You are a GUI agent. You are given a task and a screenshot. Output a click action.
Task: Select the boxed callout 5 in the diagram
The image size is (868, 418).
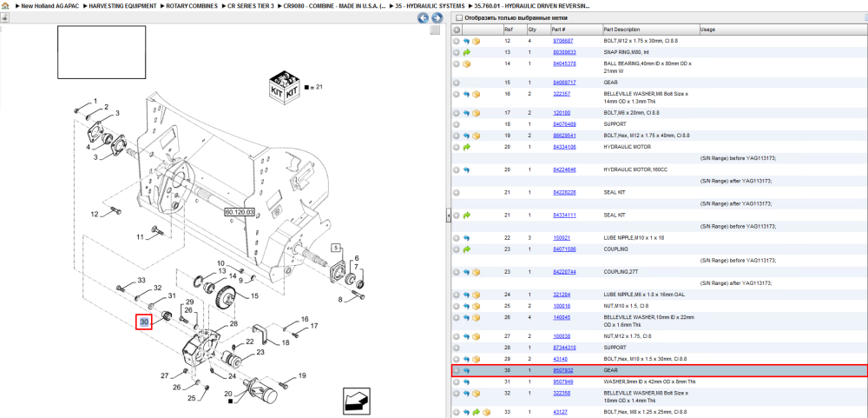(335, 248)
